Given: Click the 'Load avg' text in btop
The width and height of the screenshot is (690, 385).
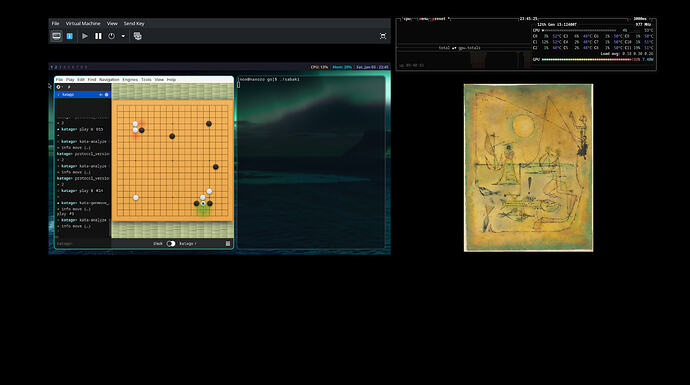Looking at the screenshot, I should click(610, 54).
